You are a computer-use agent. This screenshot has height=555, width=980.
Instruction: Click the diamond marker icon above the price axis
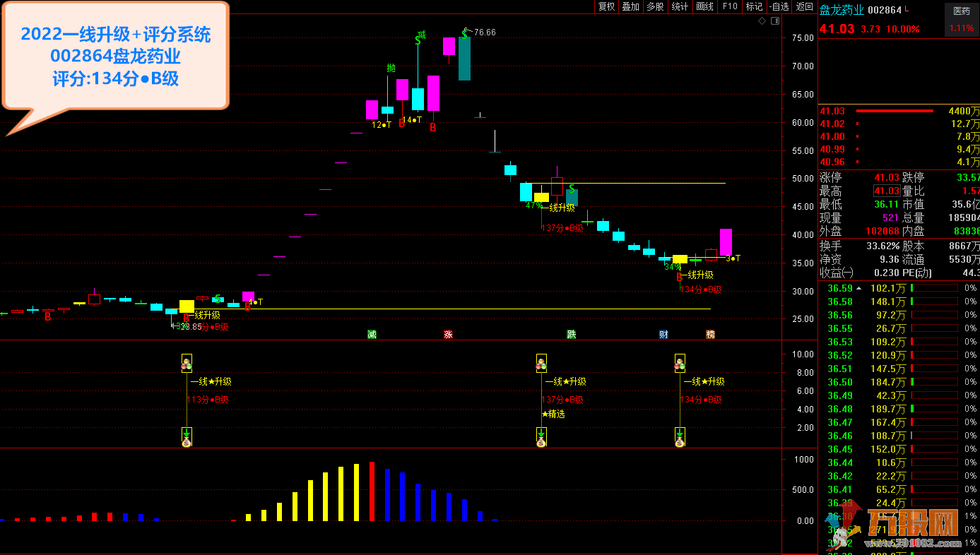762,21
